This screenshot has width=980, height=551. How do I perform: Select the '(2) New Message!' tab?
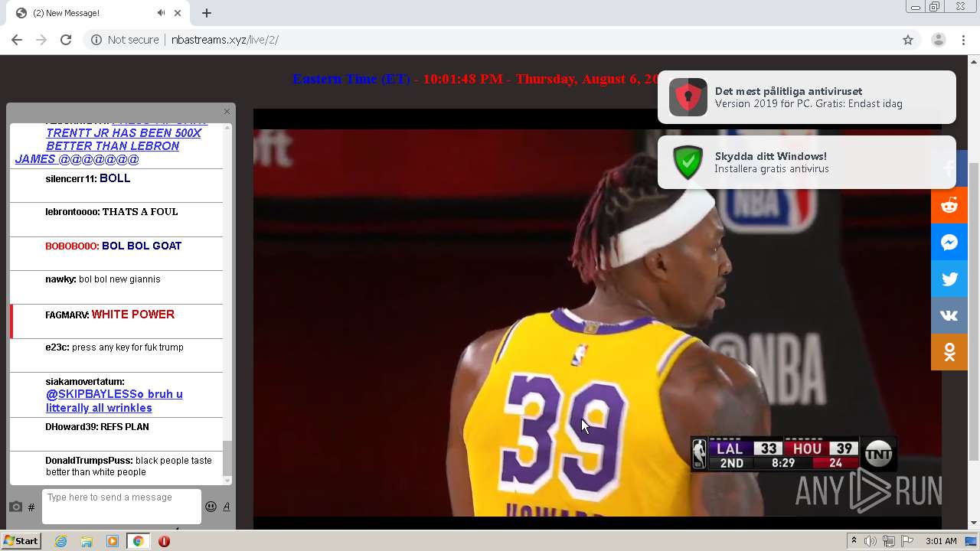click(98, 13)
